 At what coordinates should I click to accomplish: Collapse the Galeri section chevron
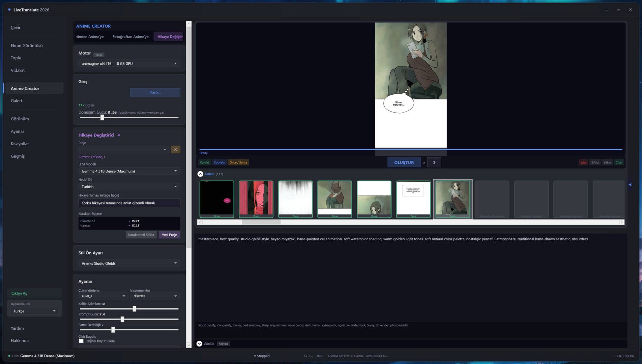[x=200, y=174]
